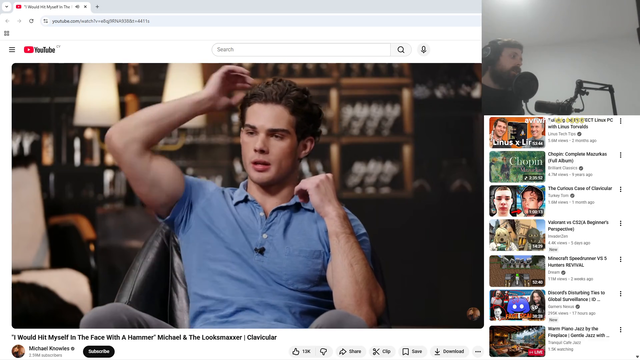Like the video with thumbs up
Screen dimensions: 640x360
(302, 351)
